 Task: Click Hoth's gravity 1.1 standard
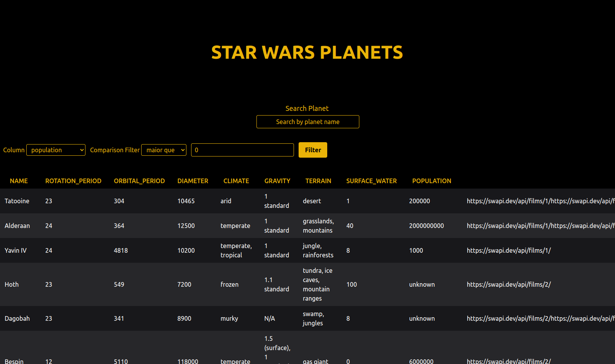coord(277,284)
